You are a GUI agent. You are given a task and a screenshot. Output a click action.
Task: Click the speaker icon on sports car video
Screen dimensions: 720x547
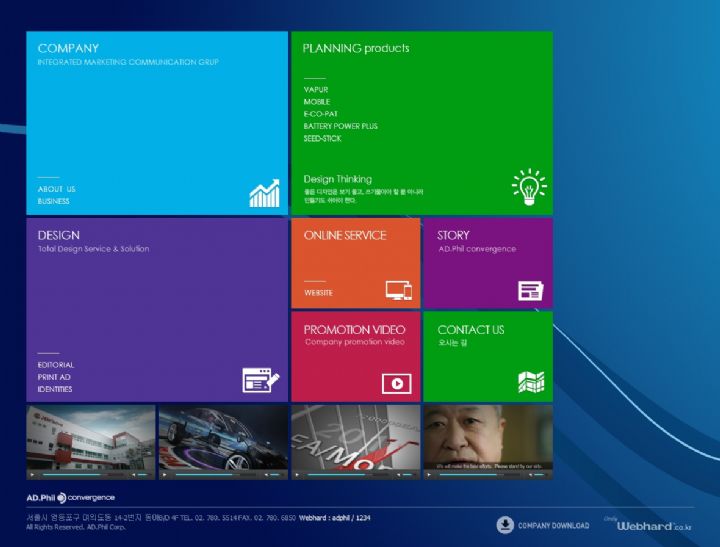click(266, 474)
